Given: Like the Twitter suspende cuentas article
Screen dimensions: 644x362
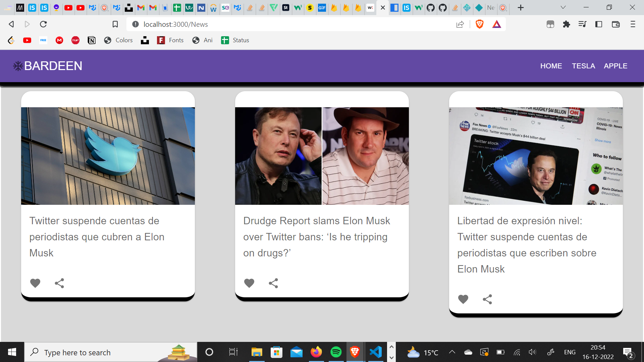Looking at the screenshot, I should (35, 283).
